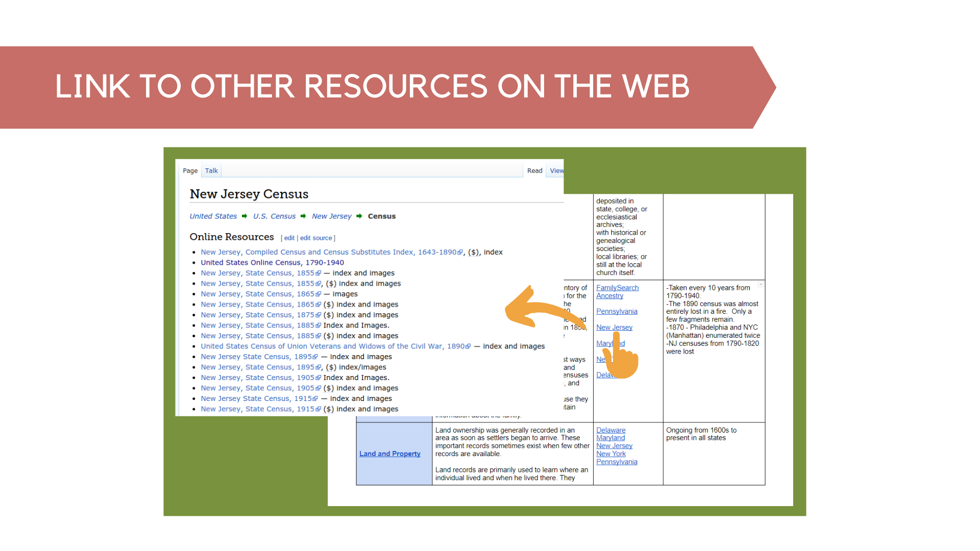The width and height of the screenshot is (980, 551).
Task: Select the Talk tab
Action: click(x=211, y=170)
